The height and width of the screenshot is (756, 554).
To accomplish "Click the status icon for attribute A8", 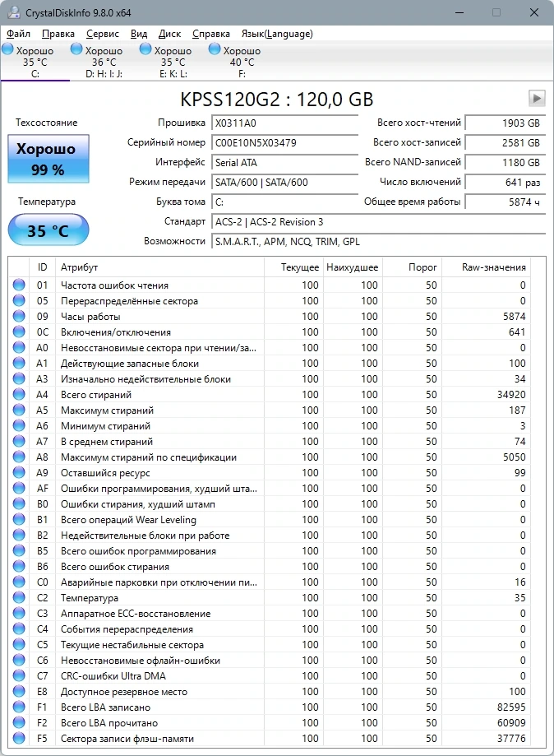I will tap(19, 457).
